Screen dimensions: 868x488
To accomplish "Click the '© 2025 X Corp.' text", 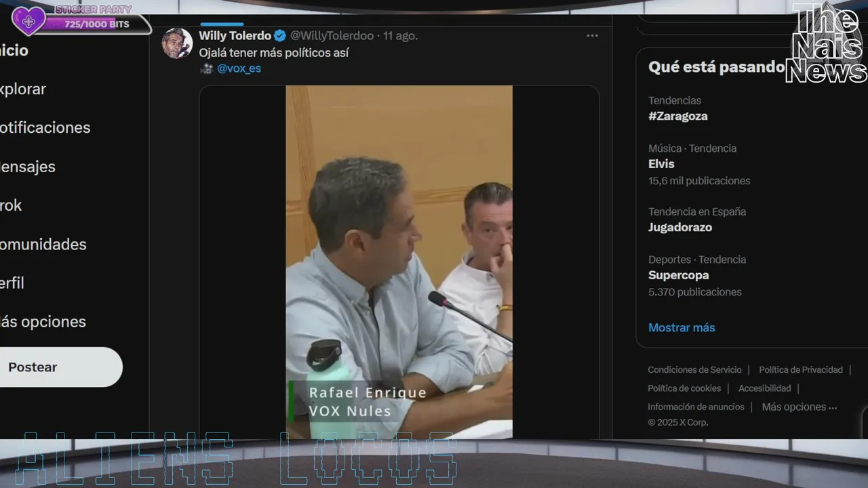I will point(677,422).
